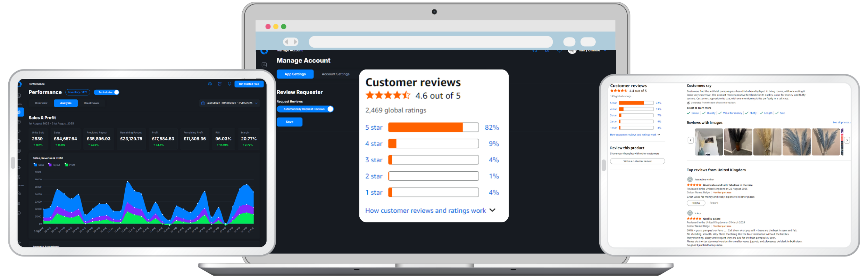The width and height of the screenshot is (868, 278).
Task: Open the beige pampas grass review photo
Action: (x=767, y=142)
